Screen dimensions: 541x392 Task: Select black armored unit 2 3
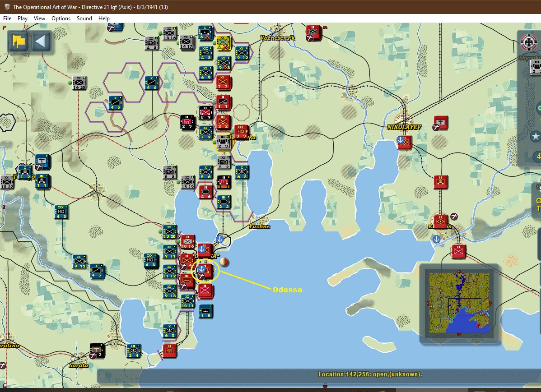coord(187,122)
